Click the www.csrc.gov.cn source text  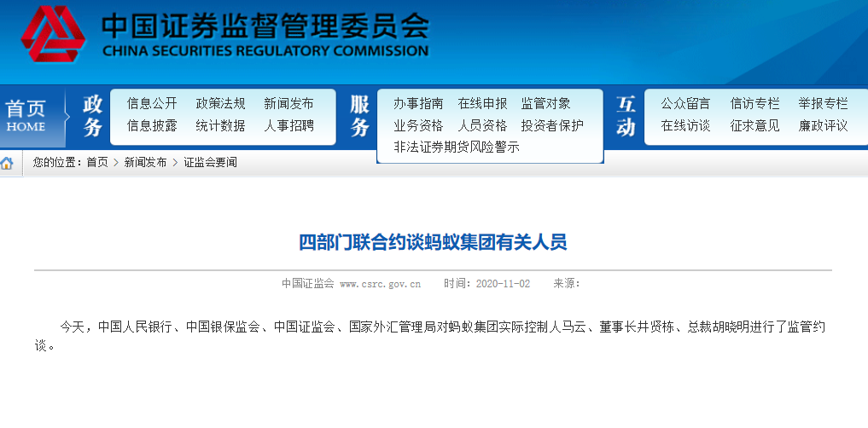pos(381,284)
